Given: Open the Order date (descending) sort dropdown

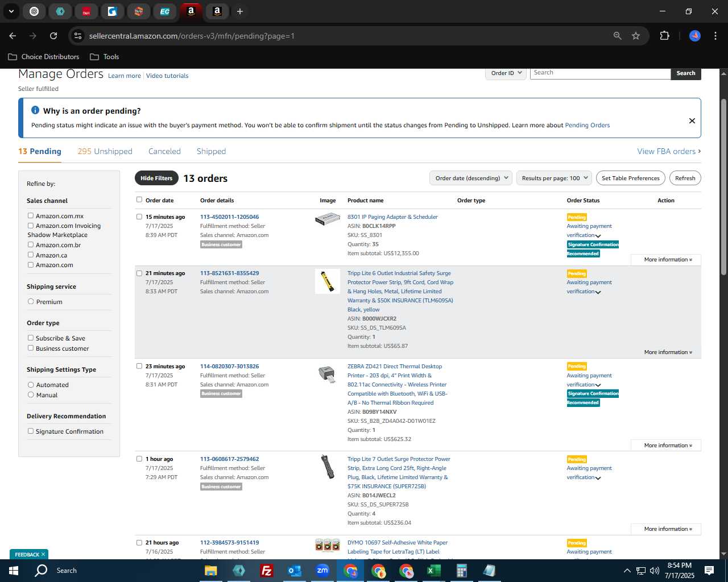Looking at the screenshot, I should [471, 178].
